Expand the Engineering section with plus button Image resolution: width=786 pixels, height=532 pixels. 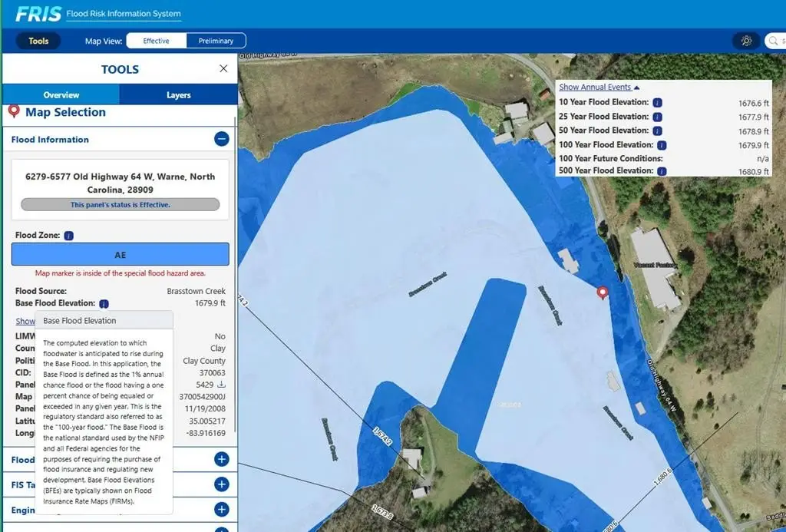[x=221, y=510]
